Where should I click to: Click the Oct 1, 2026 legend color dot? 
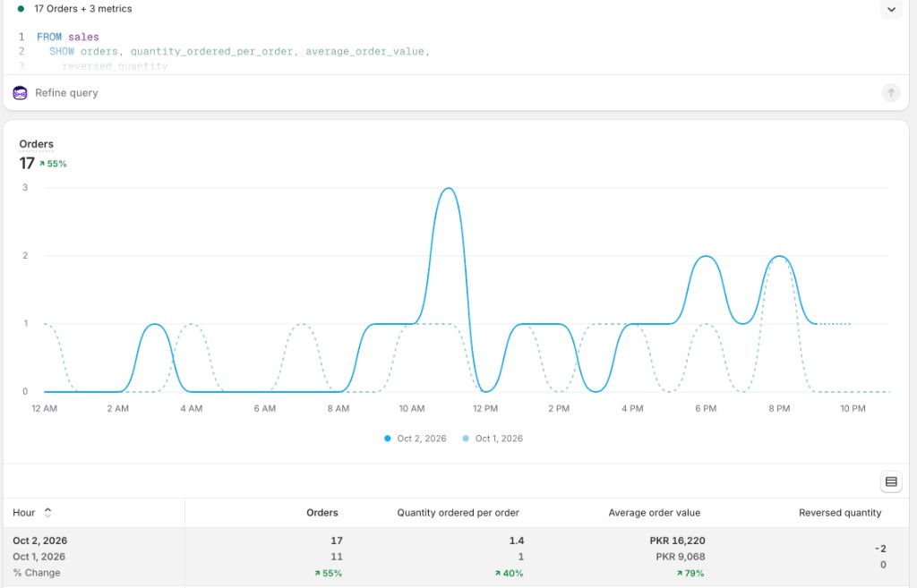tap(466, 439)
